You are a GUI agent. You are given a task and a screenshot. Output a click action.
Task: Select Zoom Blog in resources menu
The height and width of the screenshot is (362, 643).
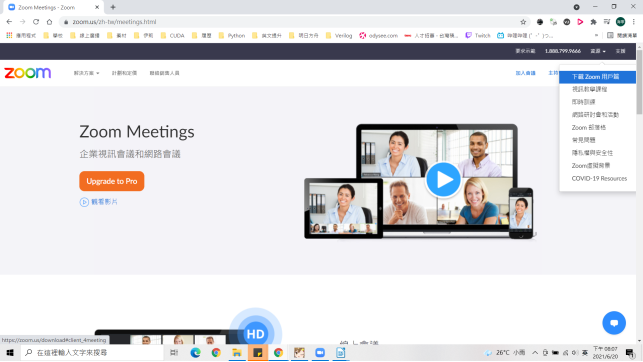point(588,127)
